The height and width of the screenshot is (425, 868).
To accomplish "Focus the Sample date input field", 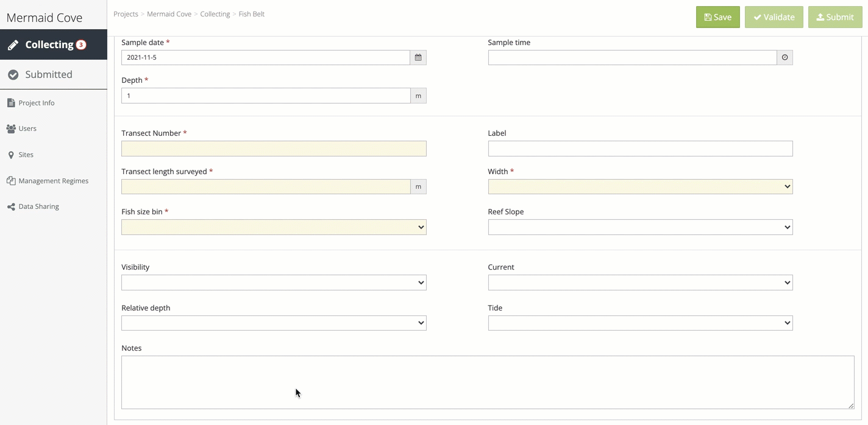I will point(266,57).
